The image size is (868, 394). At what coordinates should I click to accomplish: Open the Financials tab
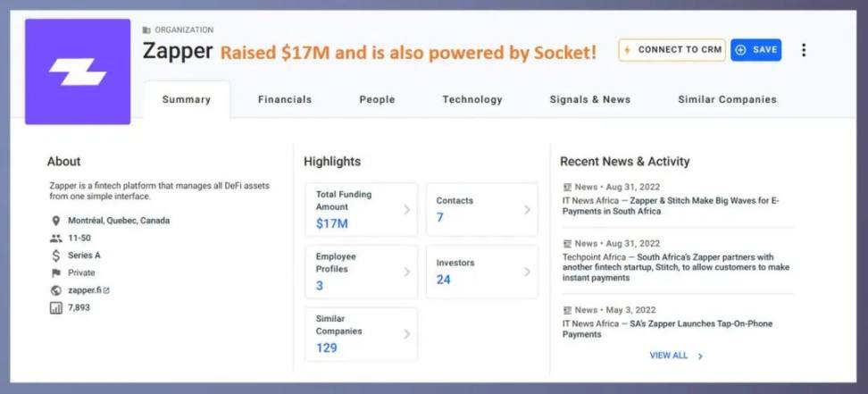(285, 100)
